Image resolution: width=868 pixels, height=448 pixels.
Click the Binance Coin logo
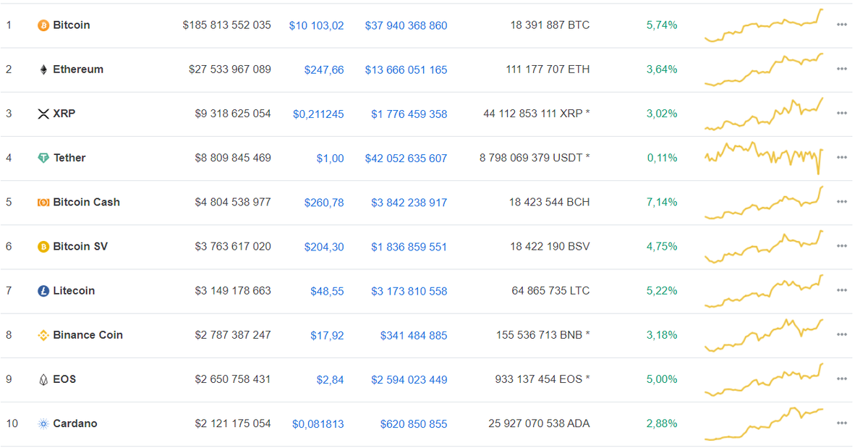pyautogui.click(x=43, y=334)
